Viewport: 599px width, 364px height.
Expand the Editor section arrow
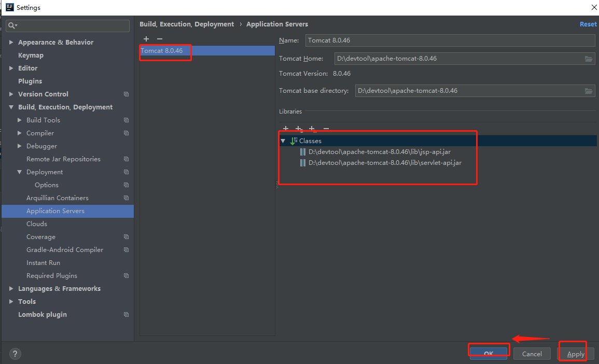(x=11, y=68)
